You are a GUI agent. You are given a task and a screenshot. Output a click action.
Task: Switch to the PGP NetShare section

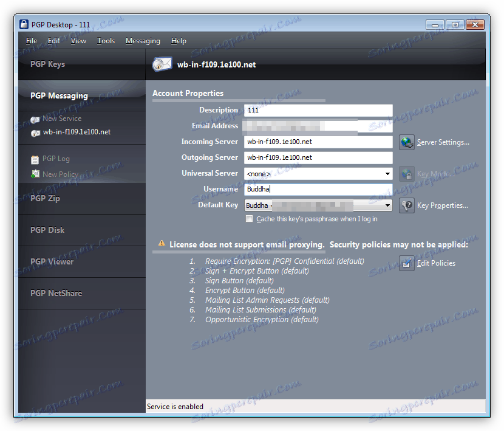(81, 293)
